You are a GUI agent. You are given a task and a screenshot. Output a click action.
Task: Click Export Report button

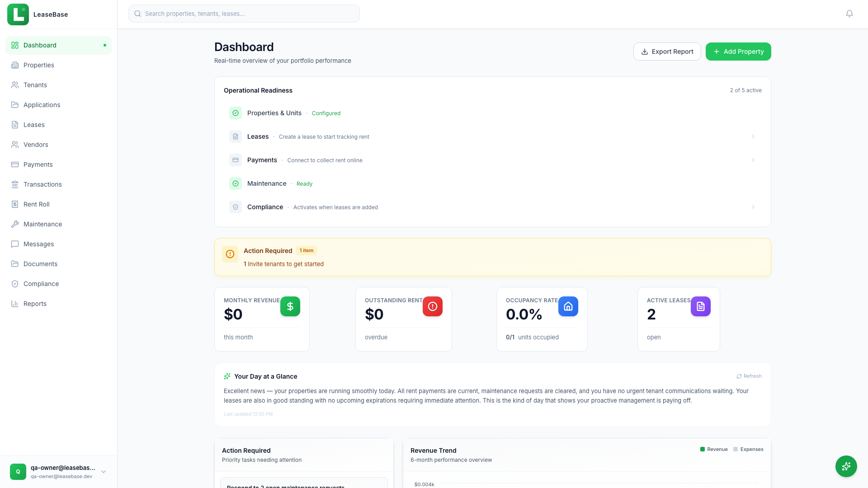667,52
